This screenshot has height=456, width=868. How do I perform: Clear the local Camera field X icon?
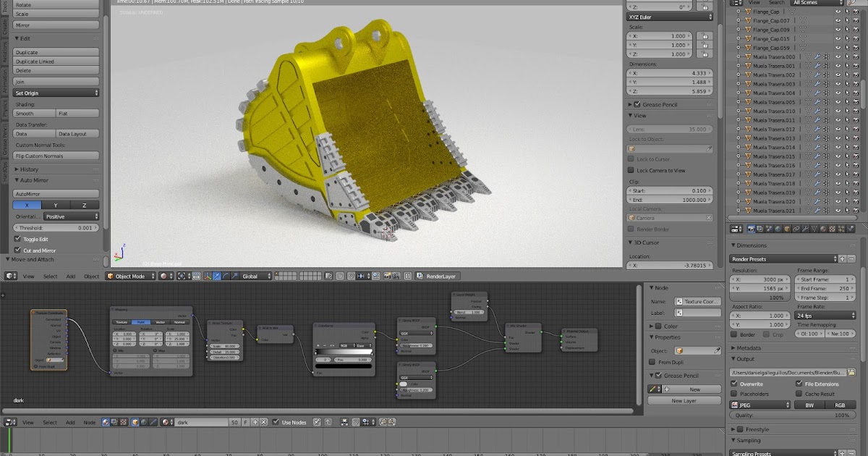pos(708,217)
